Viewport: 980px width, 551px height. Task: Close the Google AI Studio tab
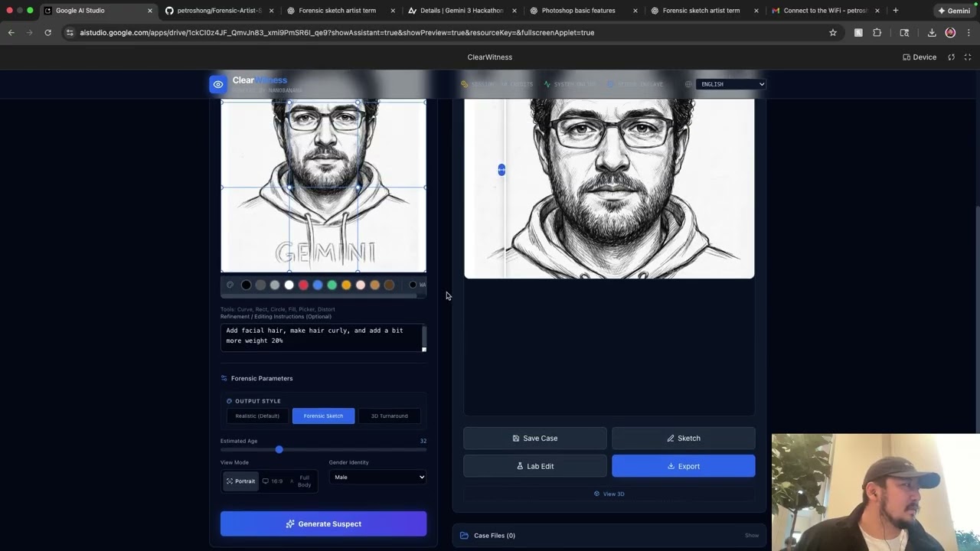tap(150, 11)
